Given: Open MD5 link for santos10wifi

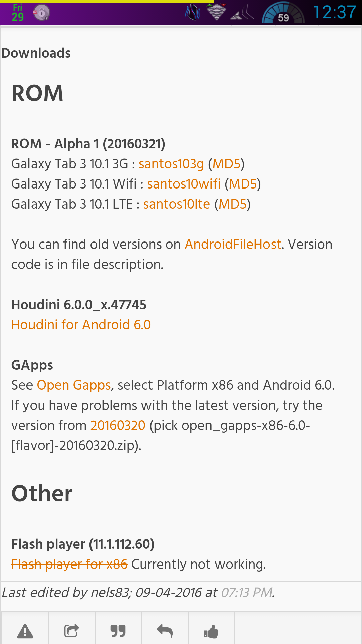Looking at the screenshot, I should click(x=243, y=184).
